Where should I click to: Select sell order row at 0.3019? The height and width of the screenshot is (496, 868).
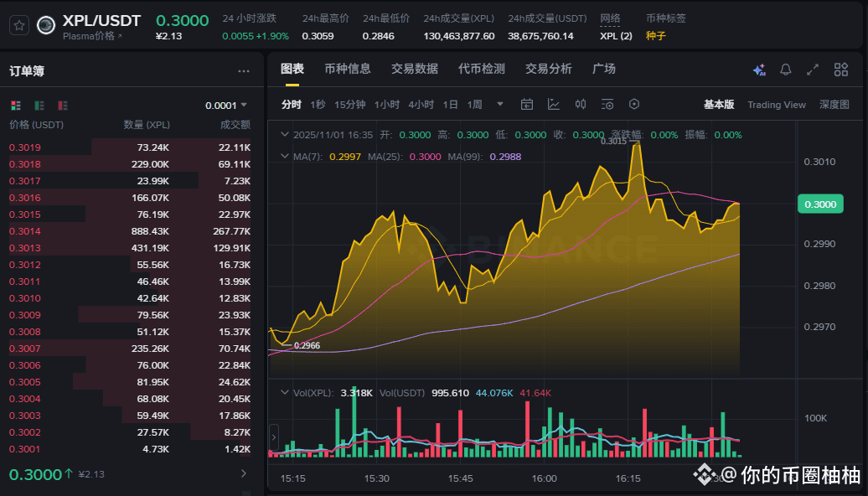[130, 147]
